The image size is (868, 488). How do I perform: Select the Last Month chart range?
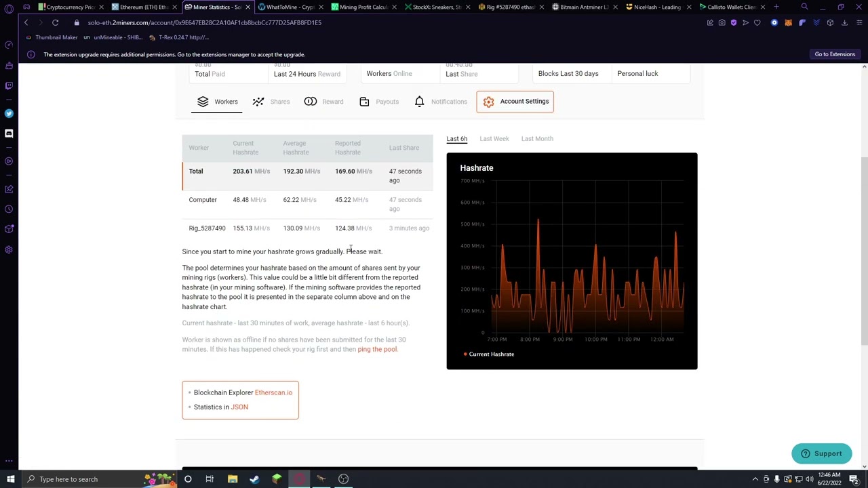537,138
